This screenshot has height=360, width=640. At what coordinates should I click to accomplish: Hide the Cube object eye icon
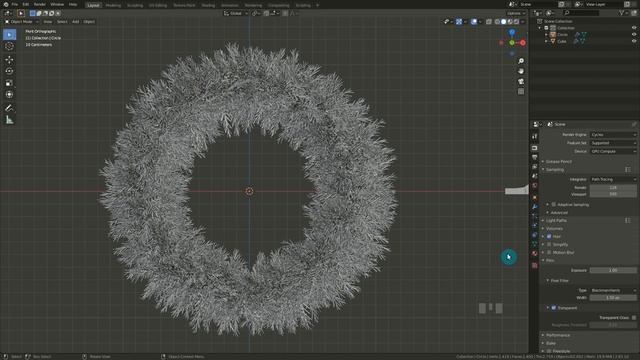coord(634,41)
